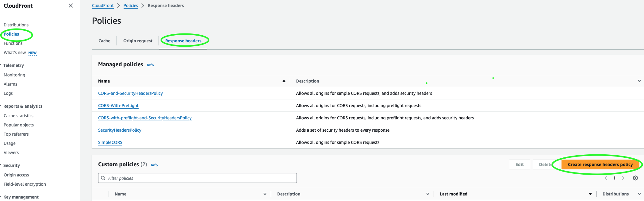Viewport: 644px width, 201px height.
Task: Click the Edit custom policy button
Action: click(x=519, y=164)
